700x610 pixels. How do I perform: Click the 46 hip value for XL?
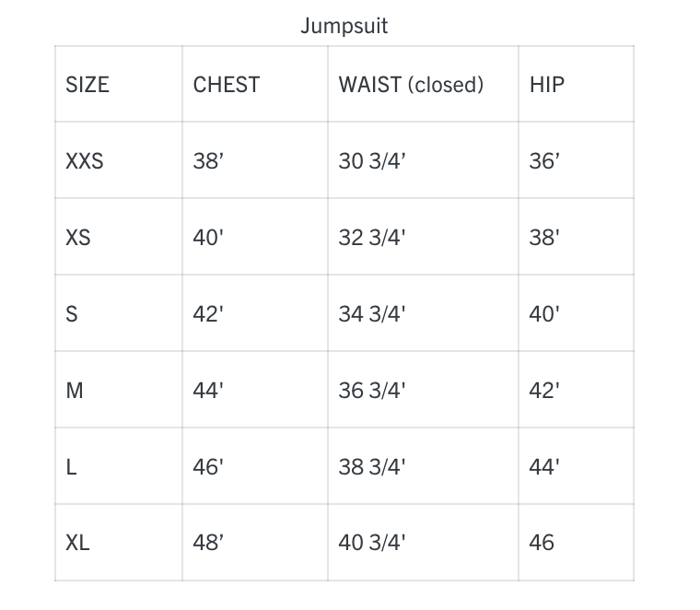[542, 543]
